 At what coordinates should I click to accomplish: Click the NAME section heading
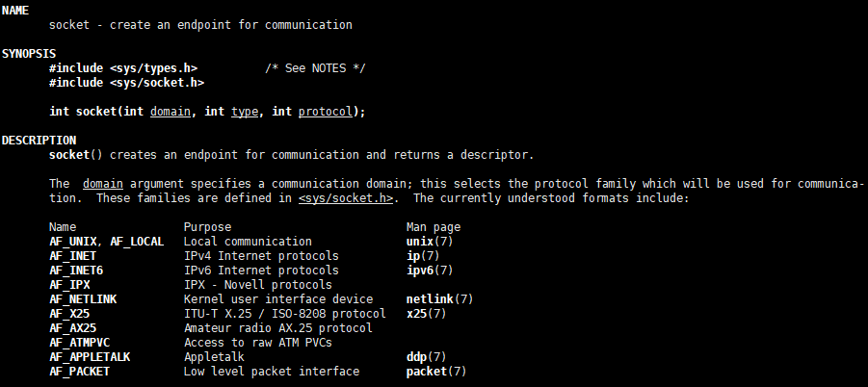(x=15, y=10)
